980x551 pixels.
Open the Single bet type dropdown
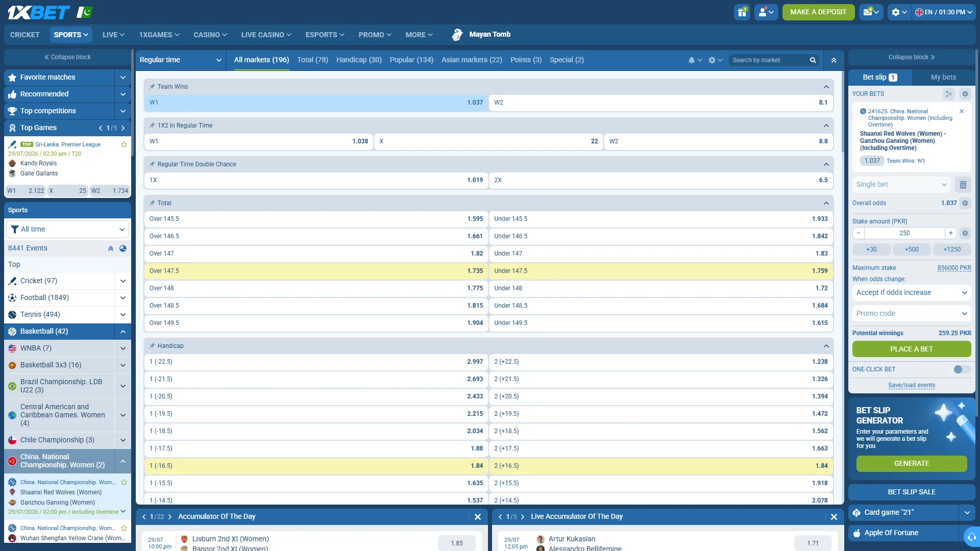901,185
